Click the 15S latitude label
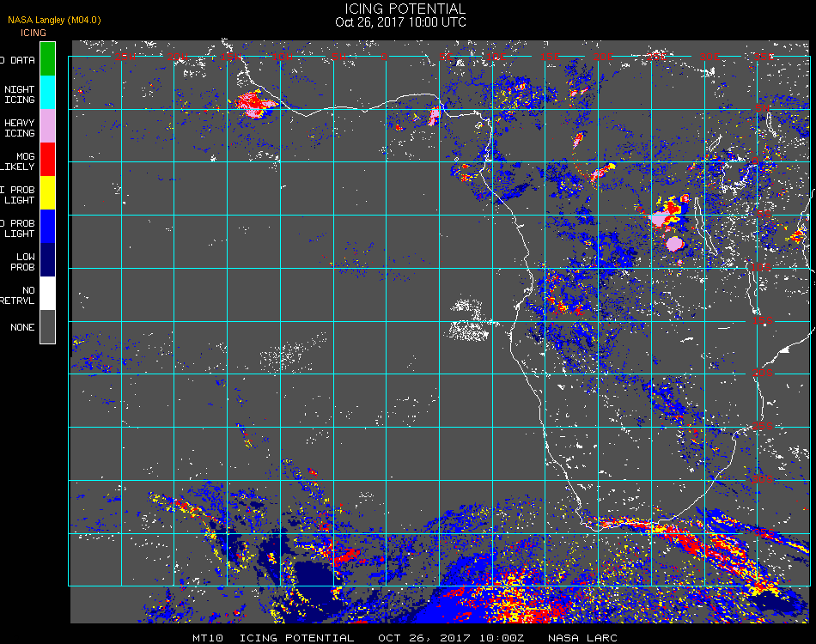Viewport: 816px width, 644px height. click(763, 320)
